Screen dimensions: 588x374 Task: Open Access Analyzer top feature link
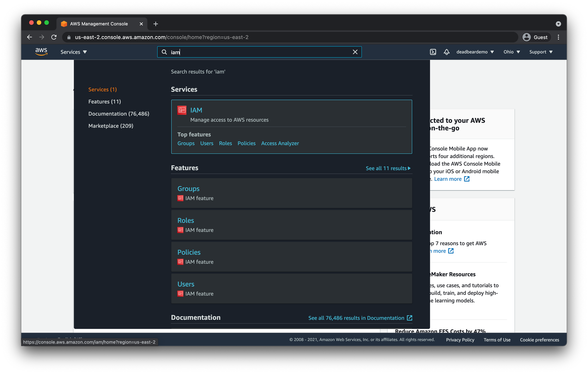[280, 143]
